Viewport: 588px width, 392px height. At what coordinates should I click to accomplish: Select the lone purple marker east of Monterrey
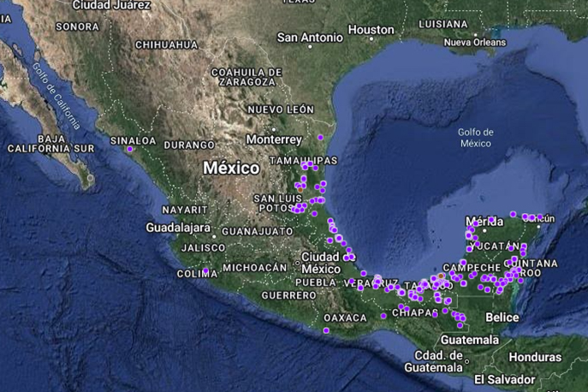(x=320, y=137)
